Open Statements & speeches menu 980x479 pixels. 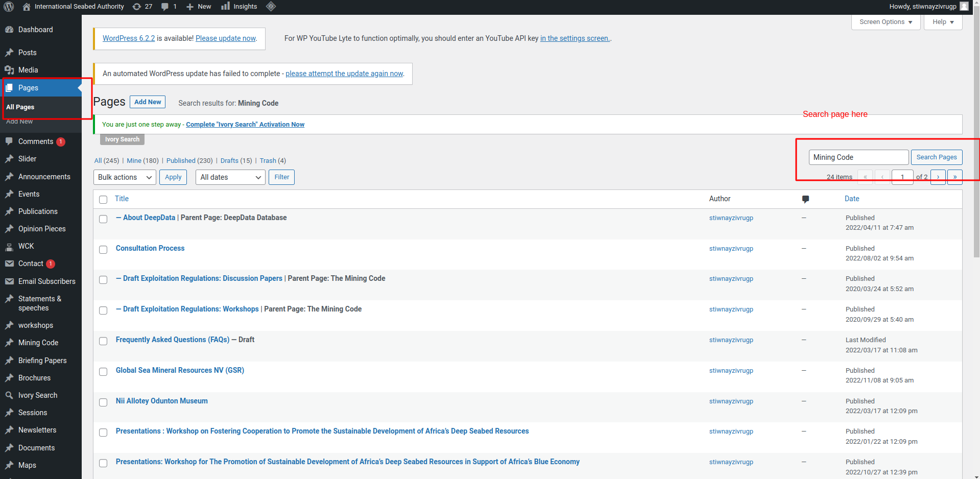(x=40, y=303)
